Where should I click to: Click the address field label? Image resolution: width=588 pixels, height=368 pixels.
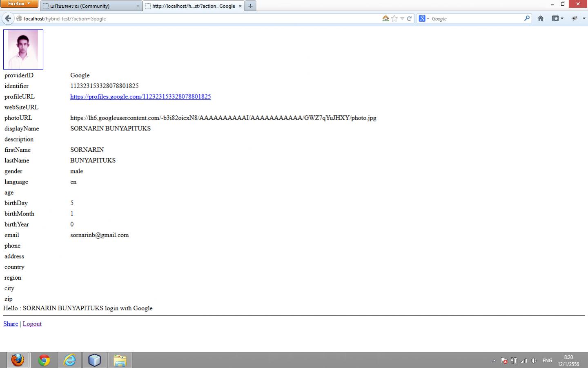click(x=14, y=256)
